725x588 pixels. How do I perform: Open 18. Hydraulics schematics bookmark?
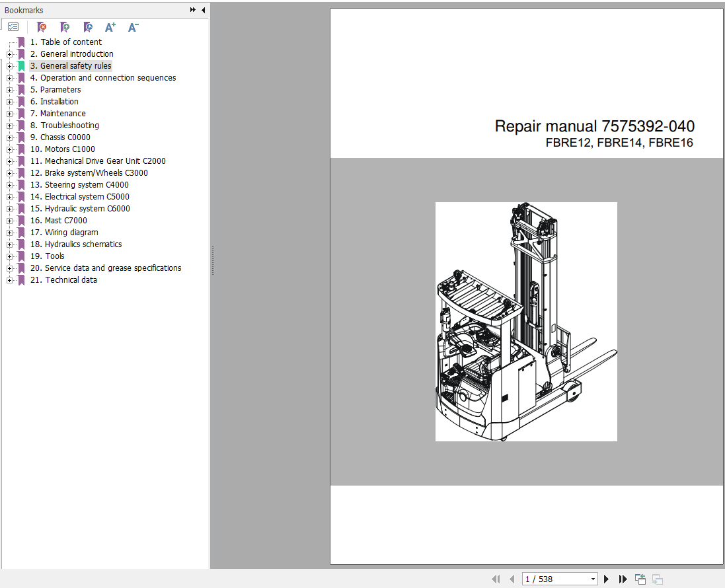tap(76, 244)
